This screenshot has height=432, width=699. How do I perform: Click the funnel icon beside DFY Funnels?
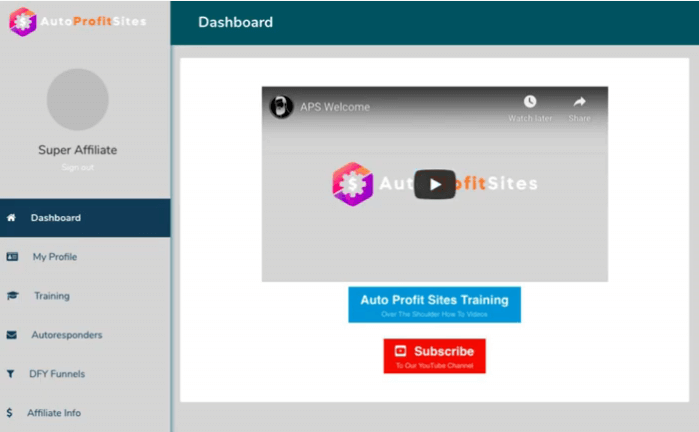(x=10, y=374)
